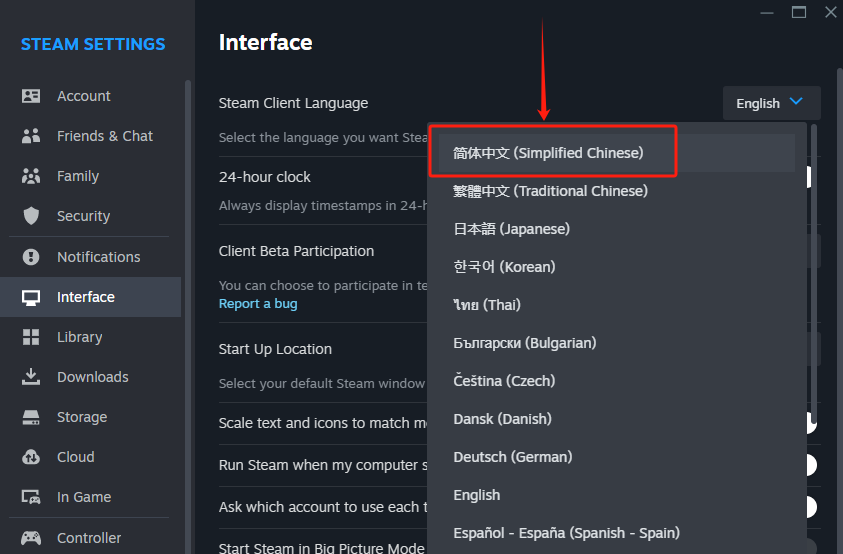The image size is (843, 554).
Task: Maximize the Steam Settings window
Action: coord(799,12)
